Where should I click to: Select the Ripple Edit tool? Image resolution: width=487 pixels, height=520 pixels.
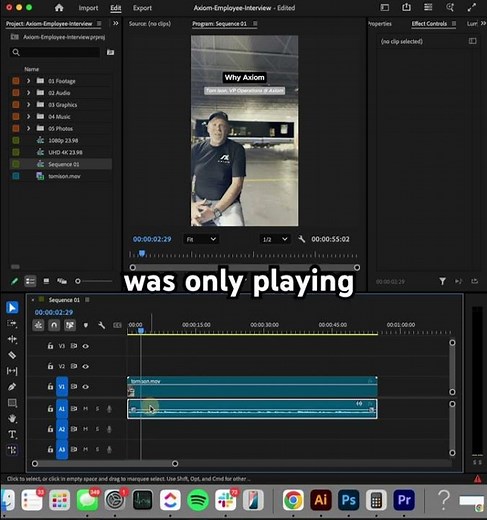pos(12,339)
